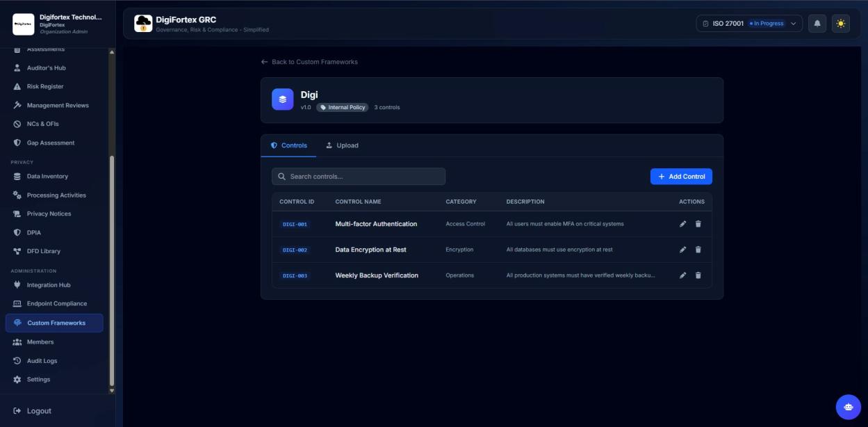The width and height of the screenshot is (868, 427).
Task: Click the Access Control category cell
Action: (466, 224)
